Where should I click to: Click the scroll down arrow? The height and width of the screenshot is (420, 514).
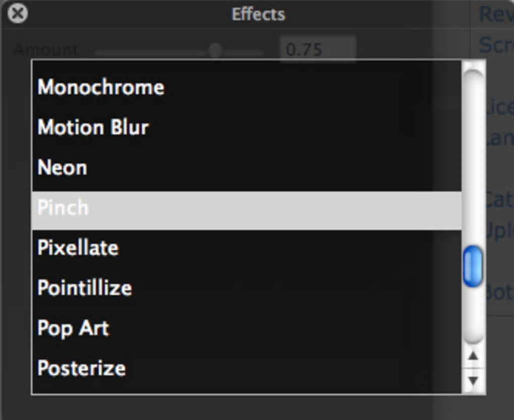tap(473, 381)
